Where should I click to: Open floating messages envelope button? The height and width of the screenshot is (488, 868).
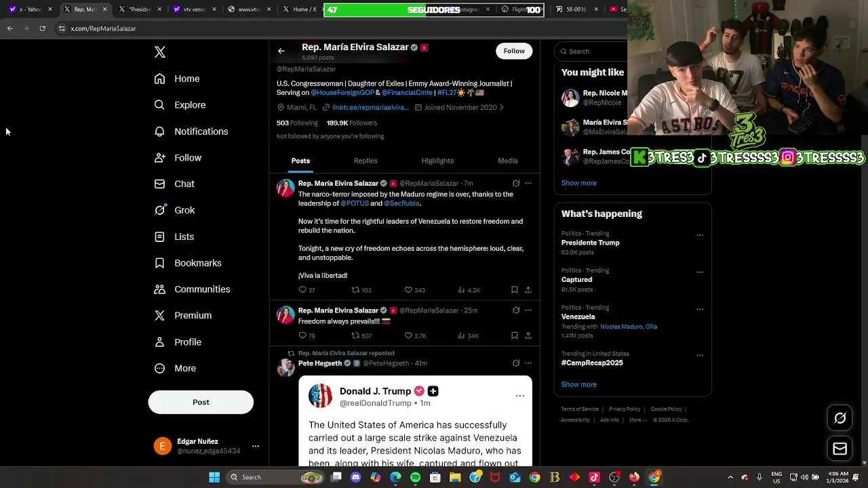tap(840, 449)
